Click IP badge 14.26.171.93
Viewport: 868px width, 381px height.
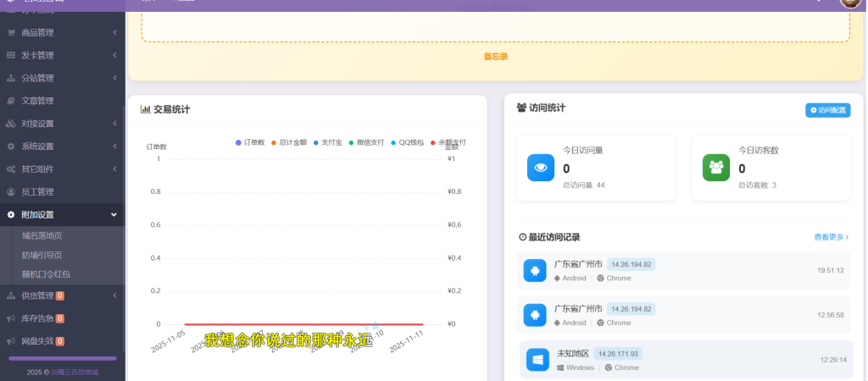tap(618, 354)
